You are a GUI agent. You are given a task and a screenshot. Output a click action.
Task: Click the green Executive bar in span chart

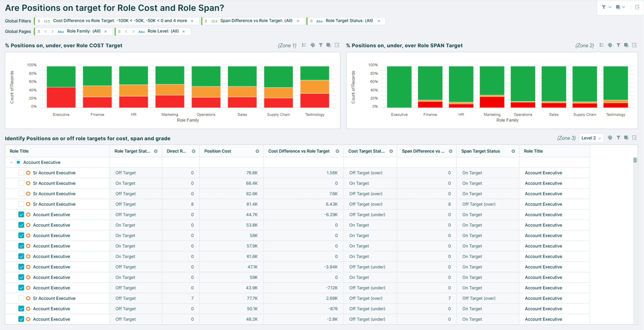399,87
